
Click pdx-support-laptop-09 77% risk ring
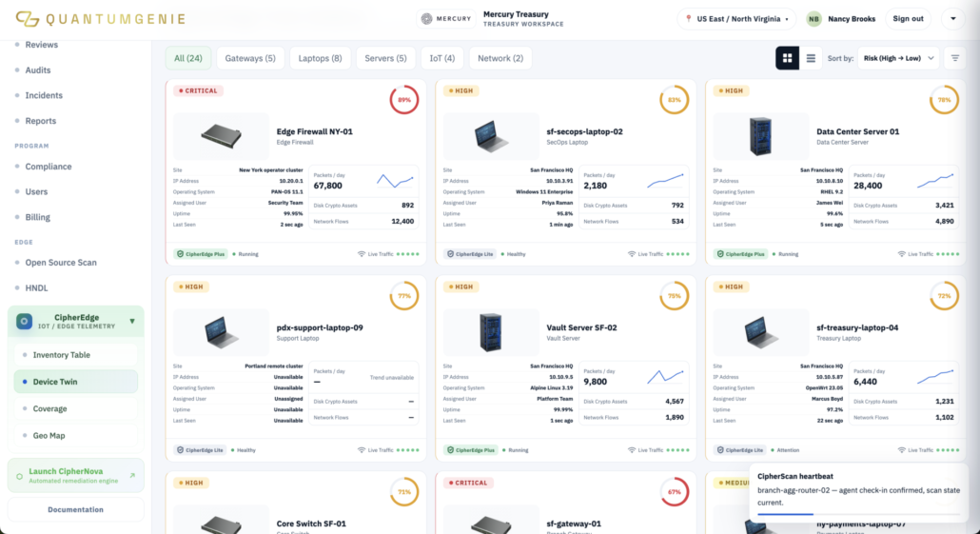click(x=404, y=296)
